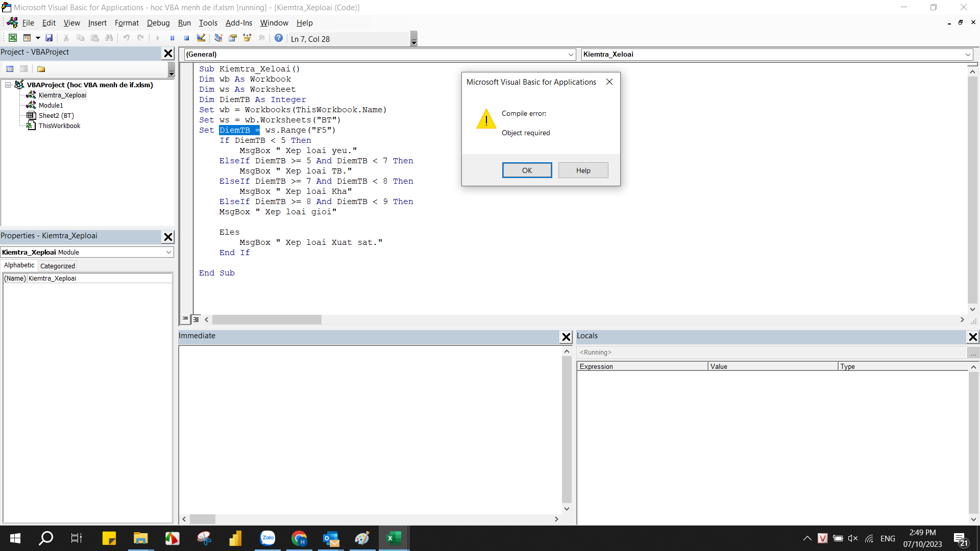Open the (General) object dropdown
This screenshot has width=980, height=551.
coord(571,55)
